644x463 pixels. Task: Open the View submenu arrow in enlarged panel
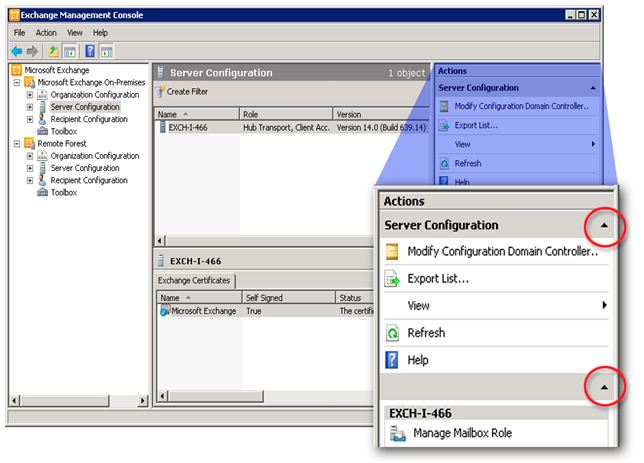[x=604, y=305]
